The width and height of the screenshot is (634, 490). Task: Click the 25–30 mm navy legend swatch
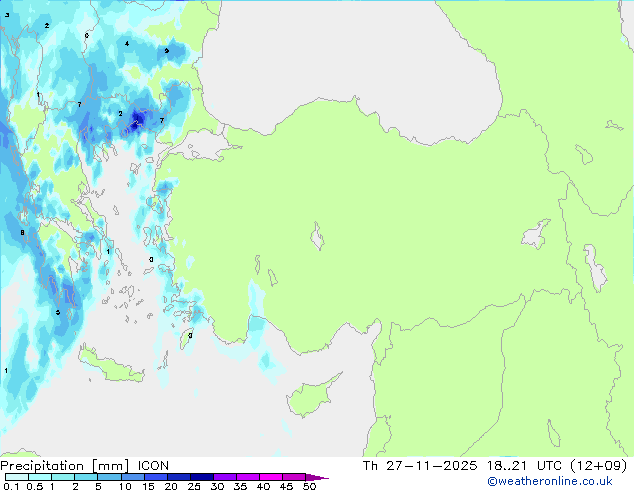(201, 477)
